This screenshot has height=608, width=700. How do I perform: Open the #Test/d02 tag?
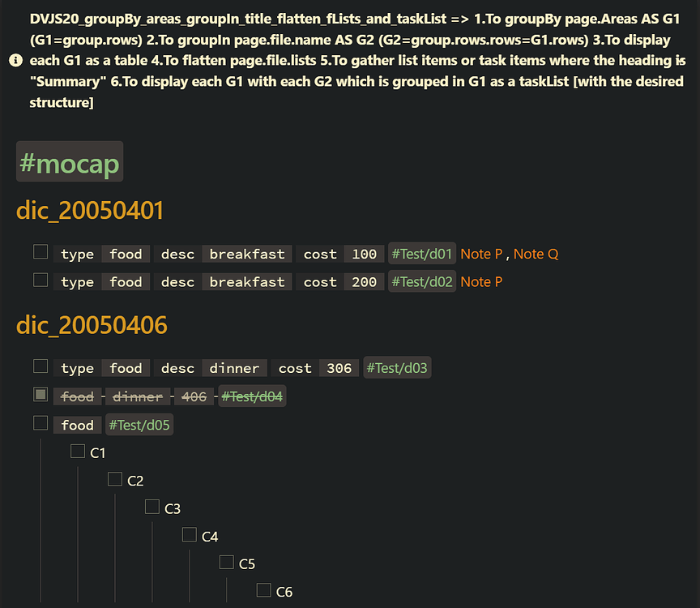tap(422, 282)
